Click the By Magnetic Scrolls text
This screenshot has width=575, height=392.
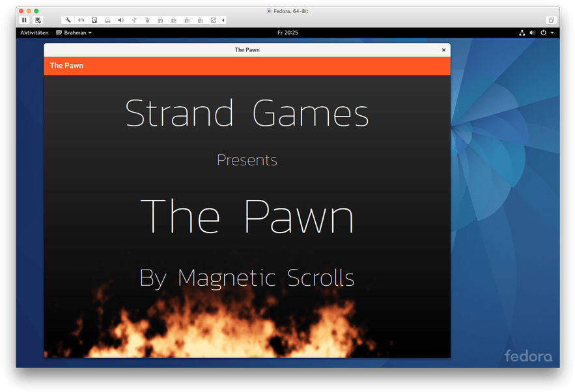247,278
